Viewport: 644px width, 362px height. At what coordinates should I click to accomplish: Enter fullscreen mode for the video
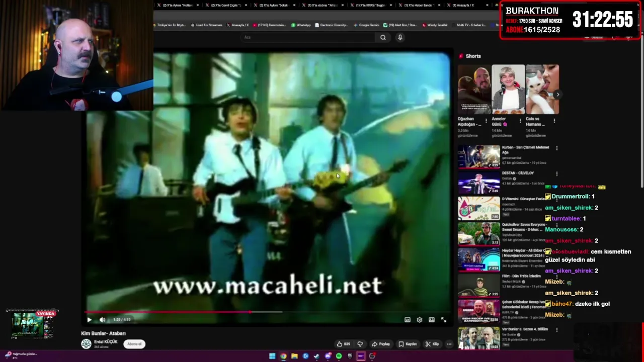(x=443, y=320)
